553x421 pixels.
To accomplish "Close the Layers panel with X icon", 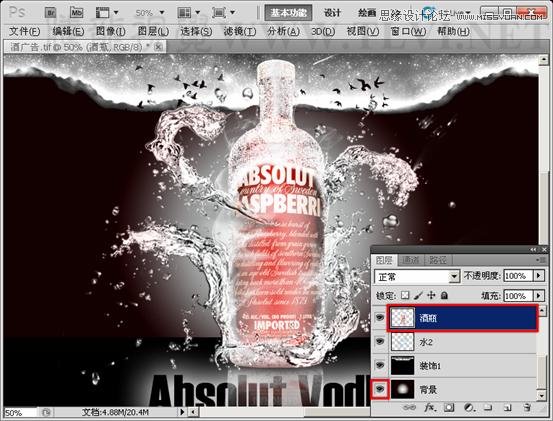I will [544, 249].
